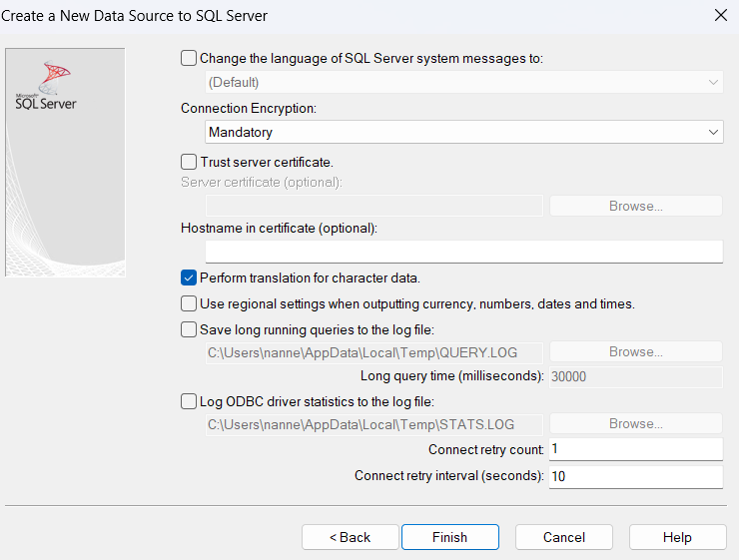
Task: Focus the Connect retry interval seconds field
Action: pos(636,476)
